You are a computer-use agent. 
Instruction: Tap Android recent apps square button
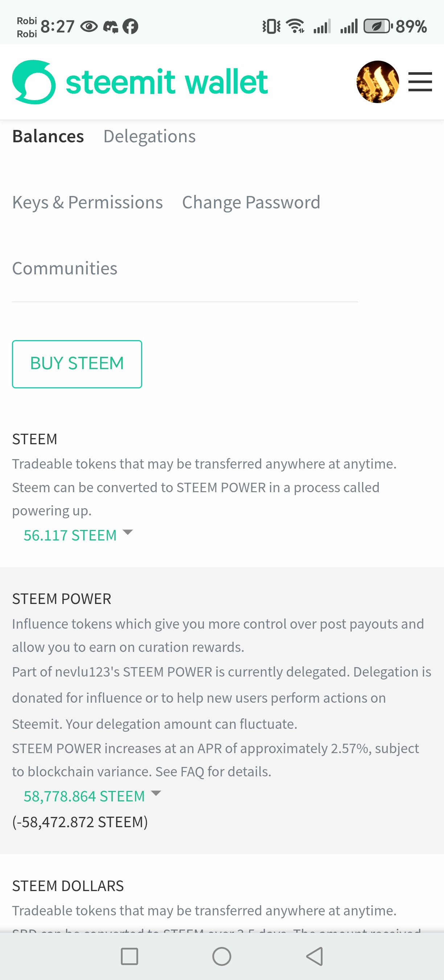129,956
